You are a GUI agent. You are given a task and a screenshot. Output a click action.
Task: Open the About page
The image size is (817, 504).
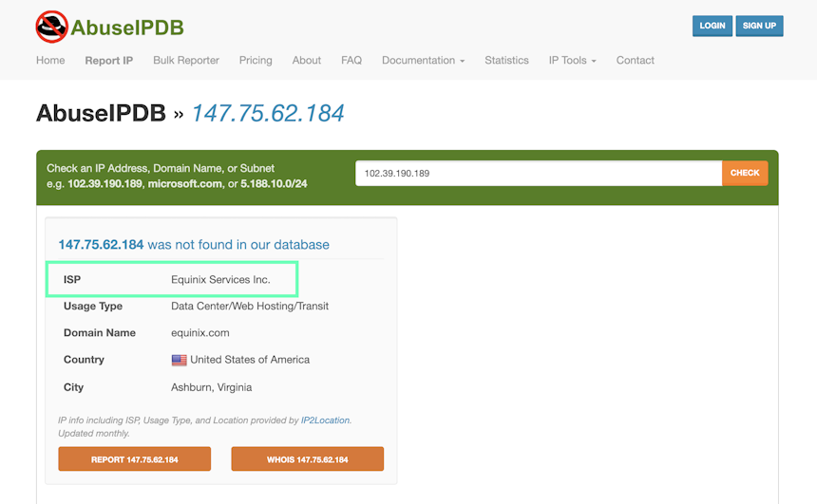(306, 61)
